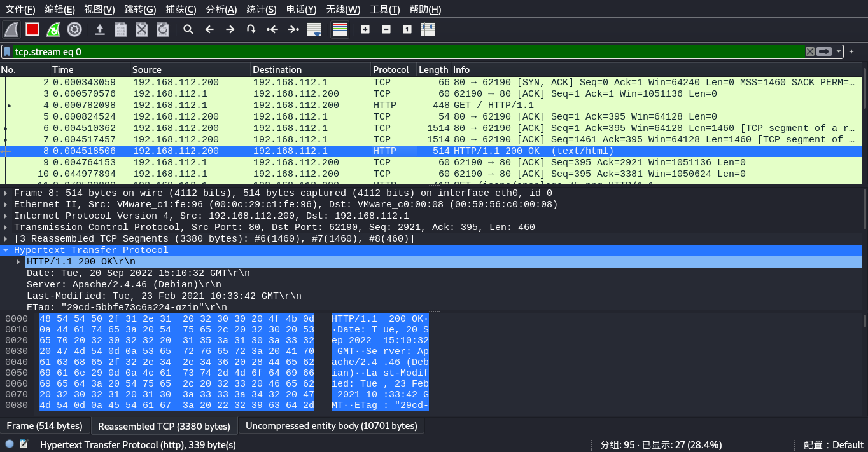
Task: Clear the display filter with X button
Action: point(810,51)
